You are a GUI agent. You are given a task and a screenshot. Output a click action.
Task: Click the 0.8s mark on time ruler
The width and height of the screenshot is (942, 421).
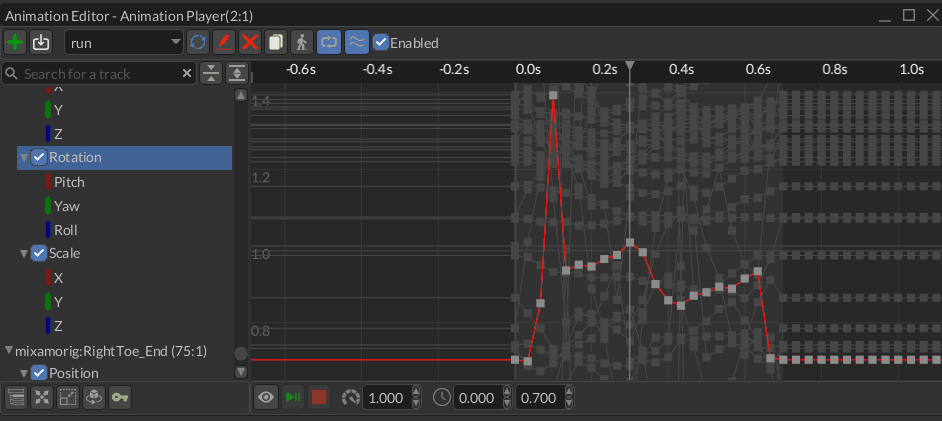tap(835, 70)
